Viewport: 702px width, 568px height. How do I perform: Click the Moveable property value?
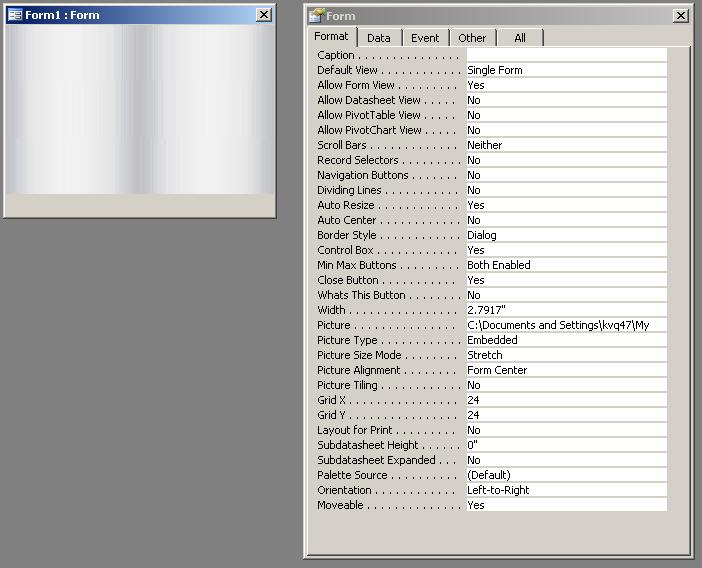566,505
